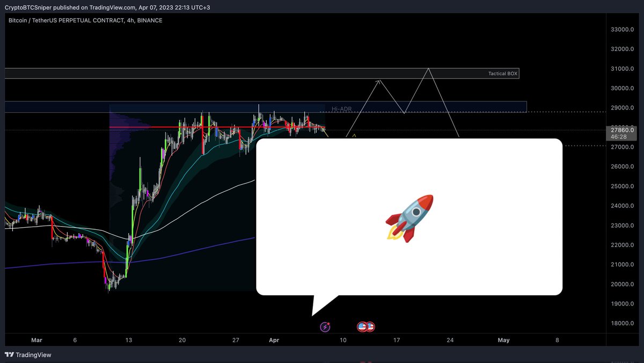Click the 31000.0 price axis label

[x=623, y=69]
